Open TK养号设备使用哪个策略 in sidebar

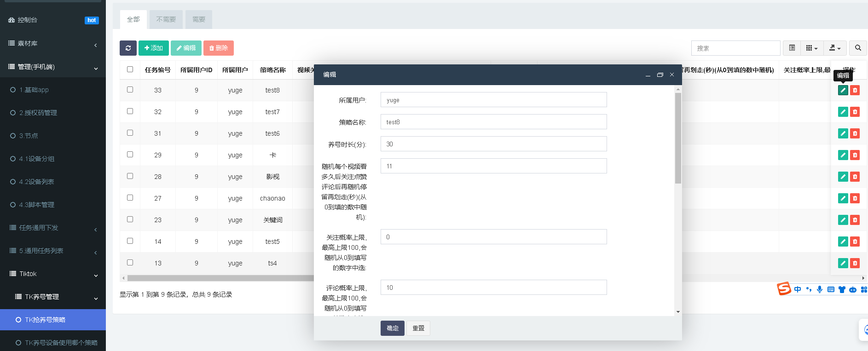53,343
